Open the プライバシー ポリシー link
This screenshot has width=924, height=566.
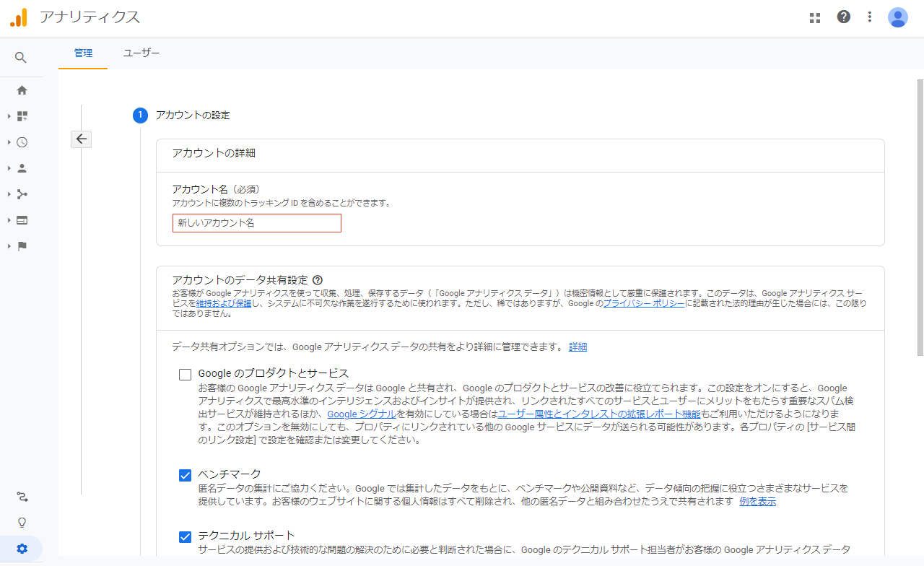644,304
